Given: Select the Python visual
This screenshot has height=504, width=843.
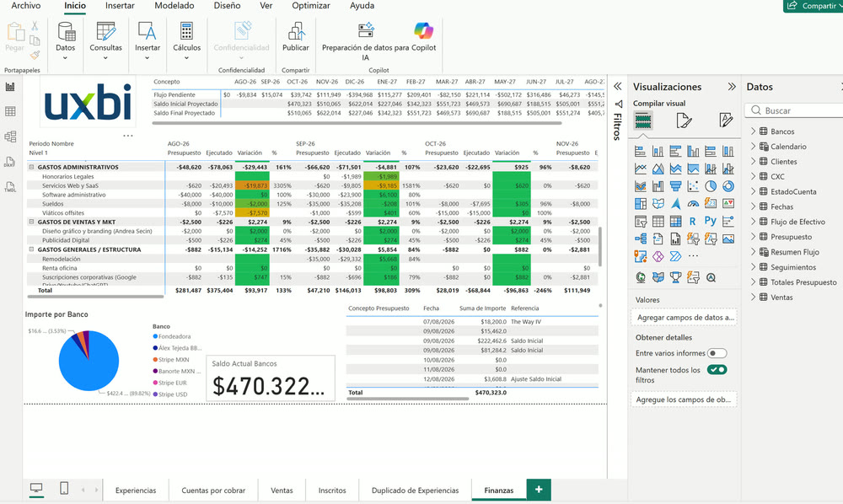Looking at the screenshot, I should [711, 222].
